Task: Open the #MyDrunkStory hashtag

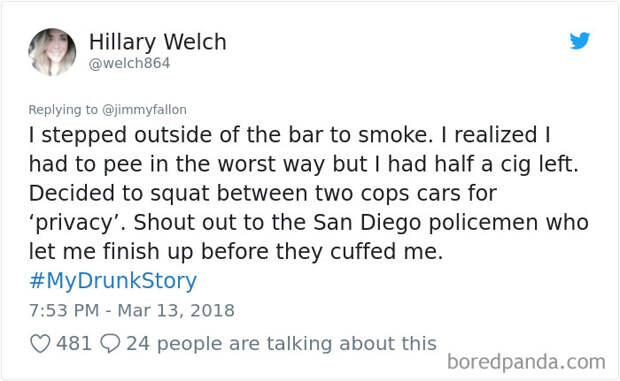Action: coord(113,281)
